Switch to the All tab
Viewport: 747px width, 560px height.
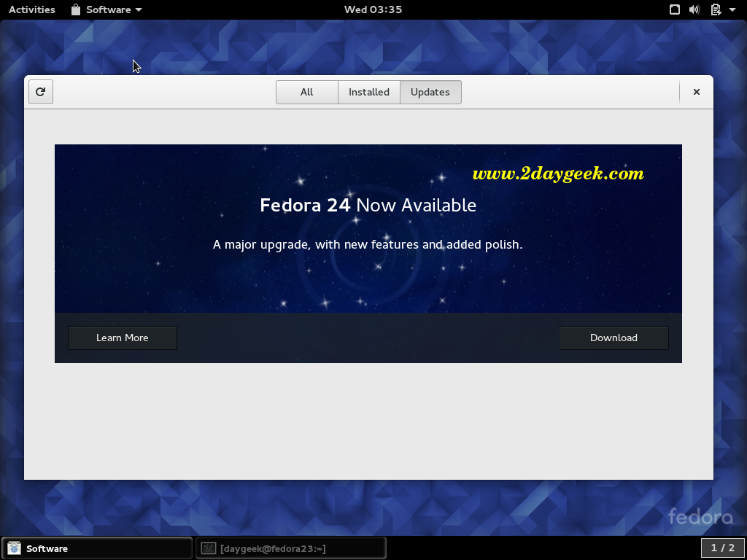point(307,92)
